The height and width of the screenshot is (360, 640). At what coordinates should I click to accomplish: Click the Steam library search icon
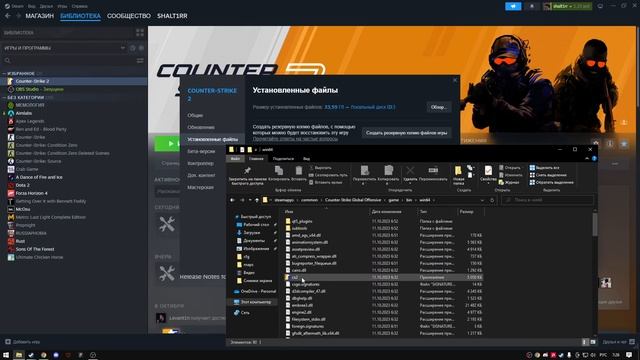(x=7, y=60)
